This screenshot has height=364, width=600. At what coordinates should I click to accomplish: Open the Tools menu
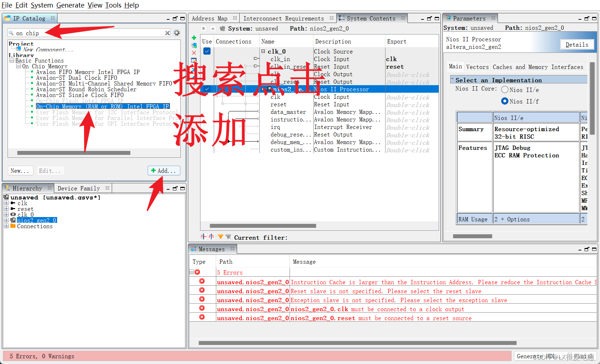tap(113, 5)
